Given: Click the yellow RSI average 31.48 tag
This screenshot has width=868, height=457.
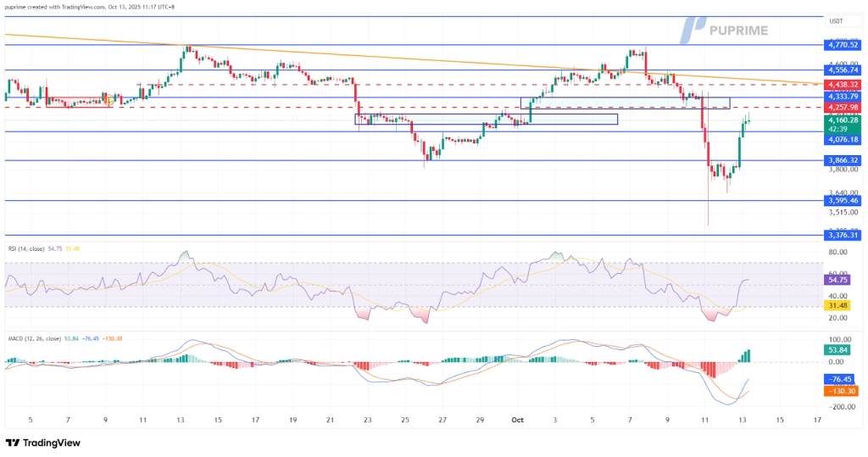Looking at the screenshot, I should click(838, 305).
